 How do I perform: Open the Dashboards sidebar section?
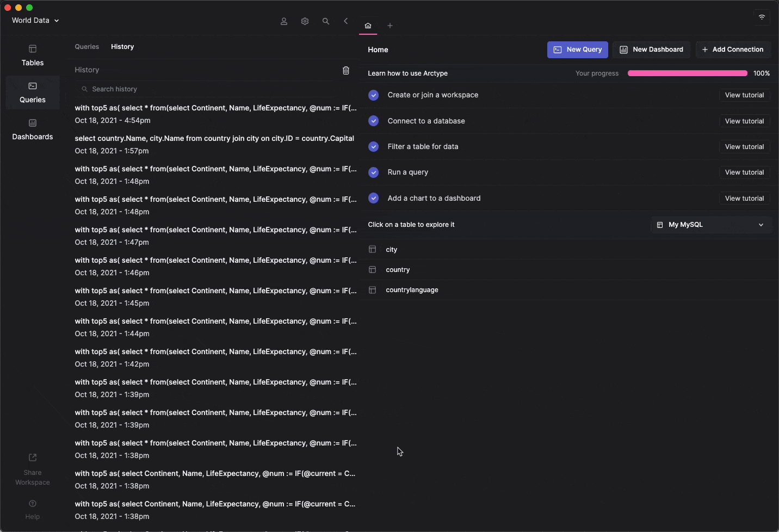tap(33, 129)
